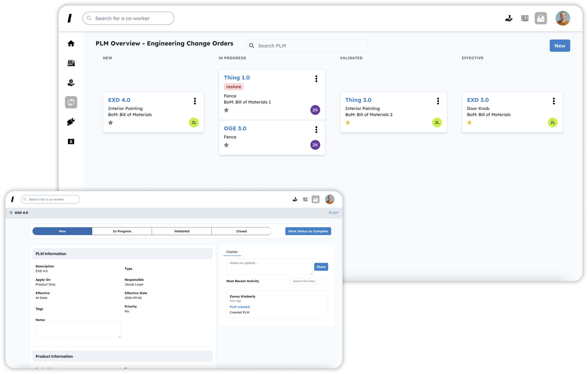Click the contact badge sidebar icon
Screen dimensions: 588x374
(71, 142)
